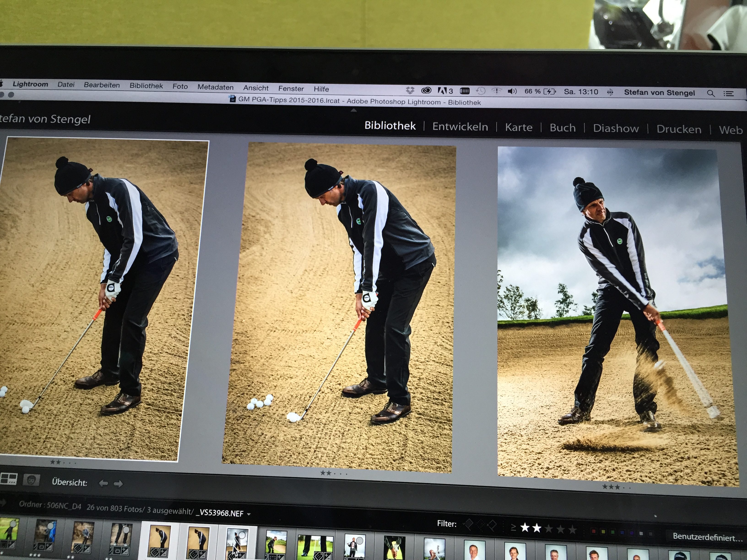
Task: Open the Diashow module
Action: click(x=616, y=129)
